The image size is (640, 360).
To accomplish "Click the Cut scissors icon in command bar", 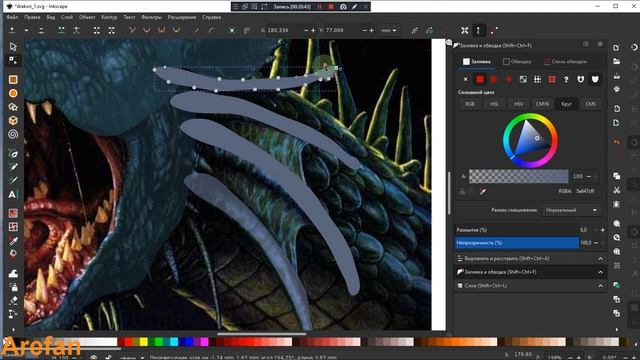I will click(x=616, y=190).
